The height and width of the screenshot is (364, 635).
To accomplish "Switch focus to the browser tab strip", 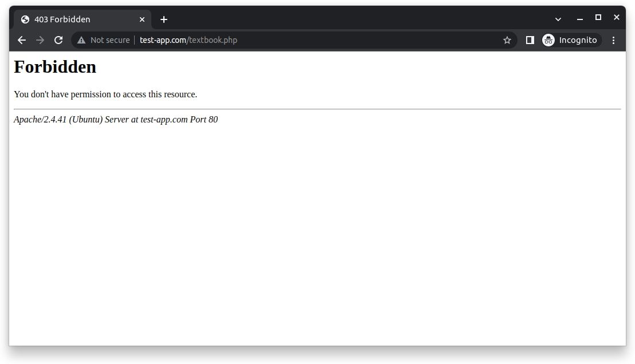I will coord(344,19).
